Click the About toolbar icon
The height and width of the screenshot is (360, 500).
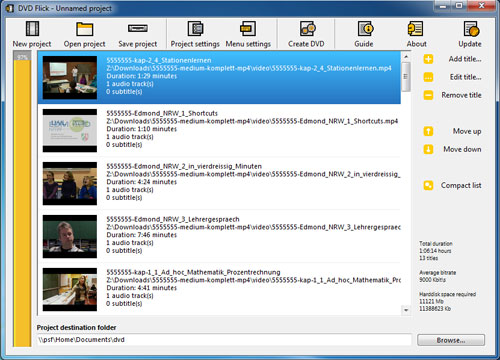[x=415, y=29]
